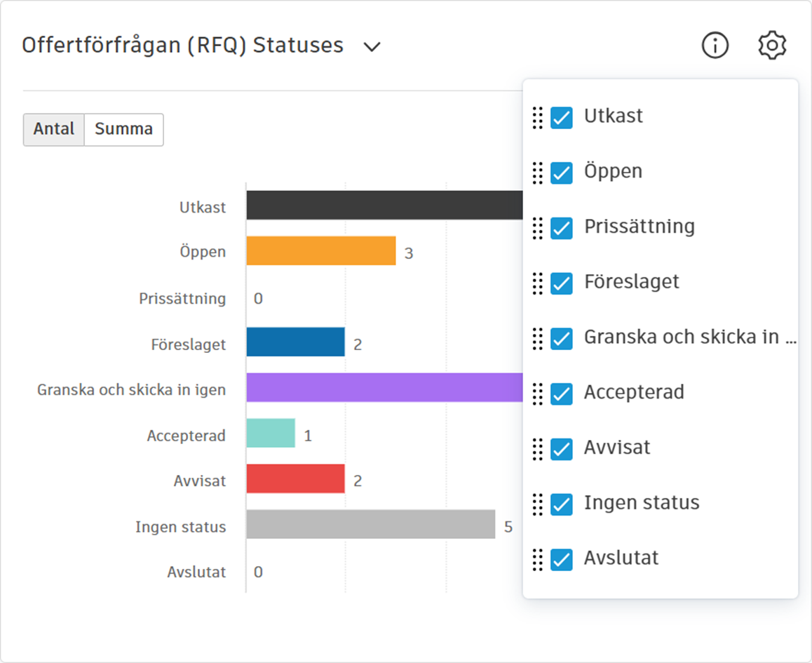Click the orange Öppen bar
The width and height of the screenshot is (812, 663).
click(x=321, y=251)
